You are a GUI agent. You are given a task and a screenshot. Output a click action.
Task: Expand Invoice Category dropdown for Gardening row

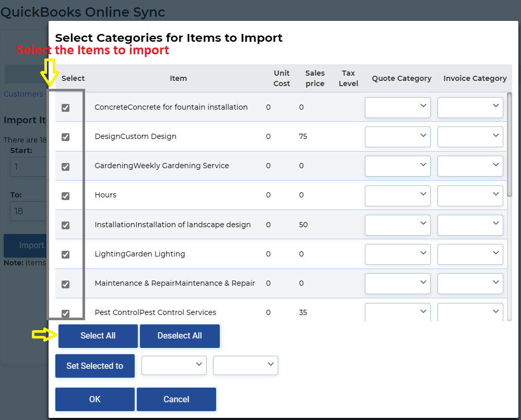pyautogui.click(x=470, y=166)
